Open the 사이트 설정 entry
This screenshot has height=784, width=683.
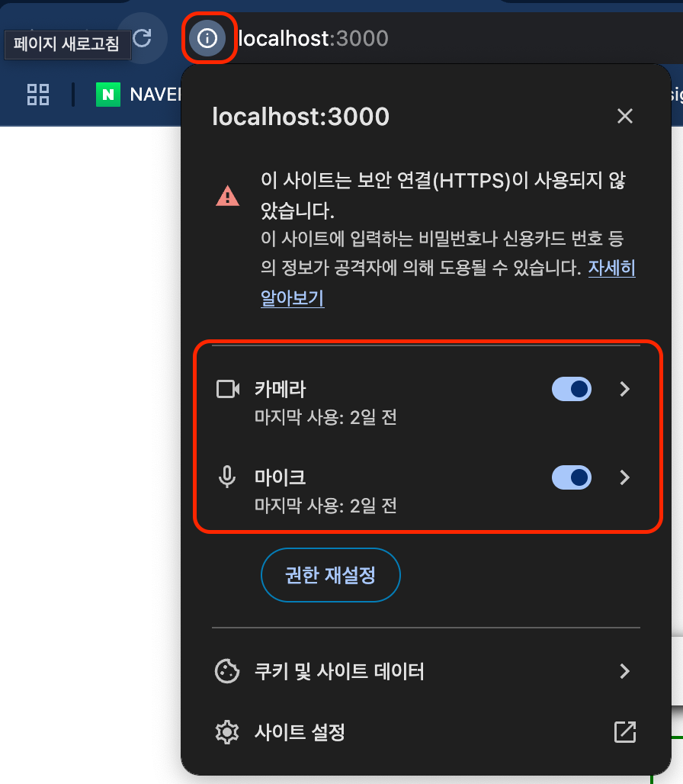pos(425,732)
